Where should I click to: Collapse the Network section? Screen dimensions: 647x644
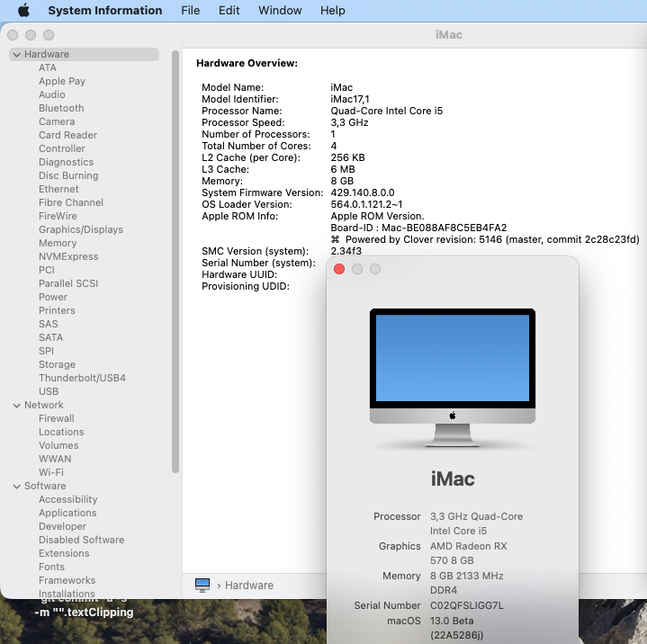coord(17,405)
